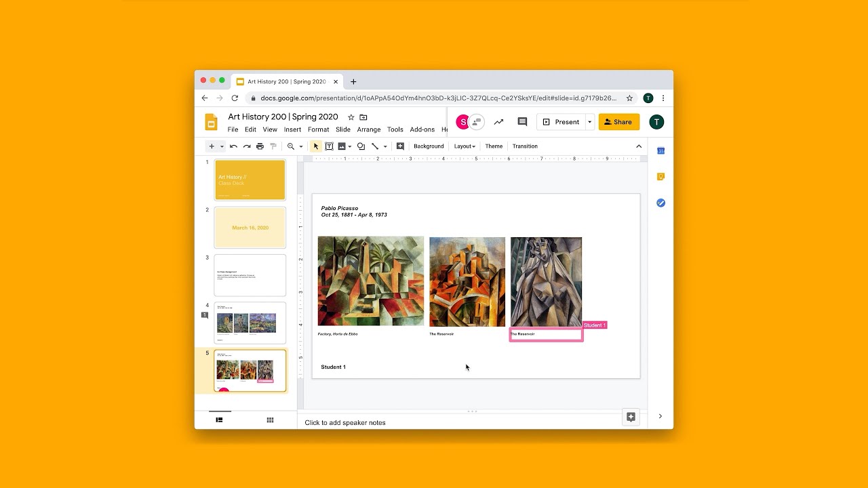The height and width of the screenshot is (488, 868).
Task: Click the insert image icon
Action: click(x=341, y=146)
